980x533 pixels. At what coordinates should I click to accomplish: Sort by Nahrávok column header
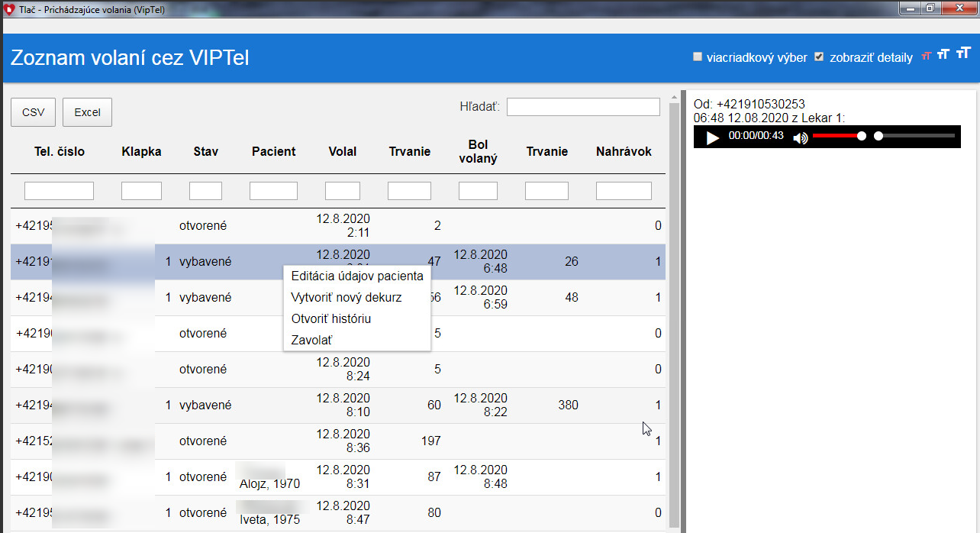624,151
